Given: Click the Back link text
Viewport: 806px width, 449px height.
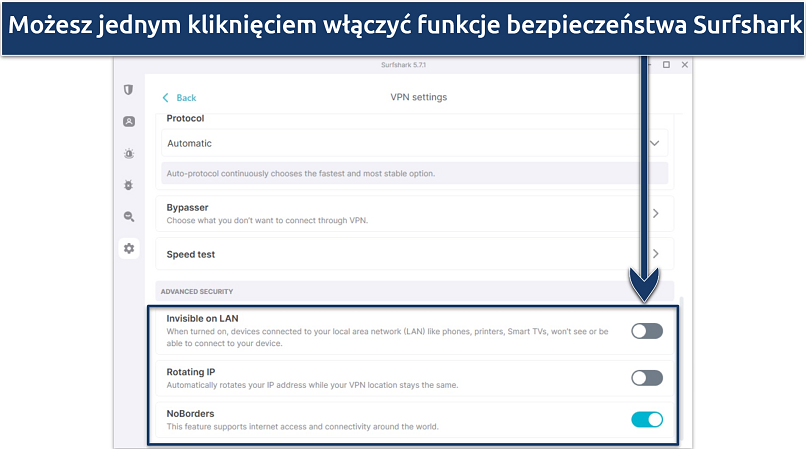Looking at the screenshot, I should point(186,98).
